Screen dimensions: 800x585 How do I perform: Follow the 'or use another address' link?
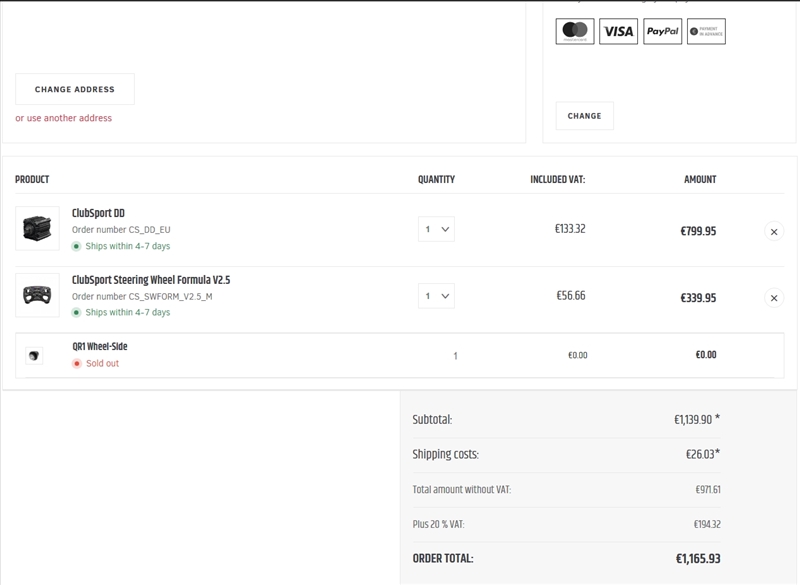(63, 118)
